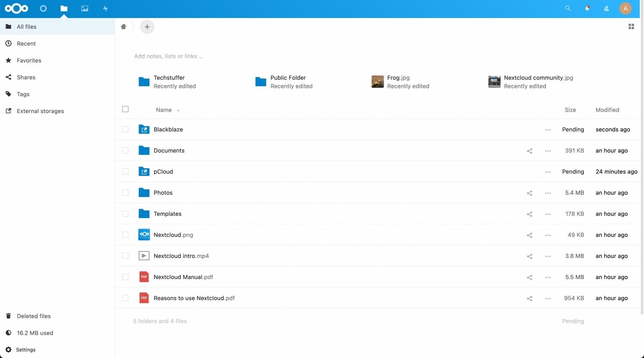
Task: Open the three-dot menu for Photos
Action: (x=548, y=193)
